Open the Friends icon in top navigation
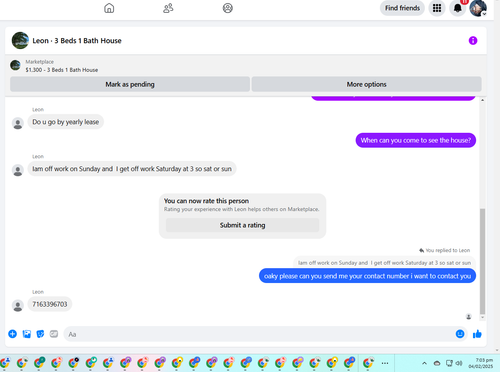 point(168,8)
